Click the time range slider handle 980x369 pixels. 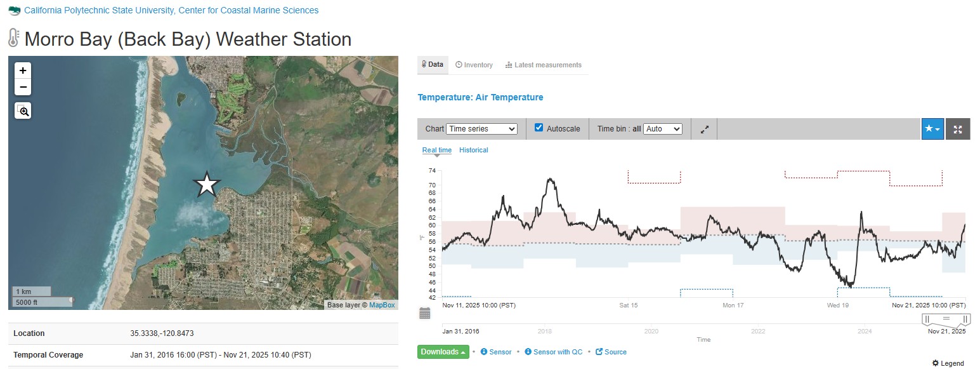(x=946, y=319)
